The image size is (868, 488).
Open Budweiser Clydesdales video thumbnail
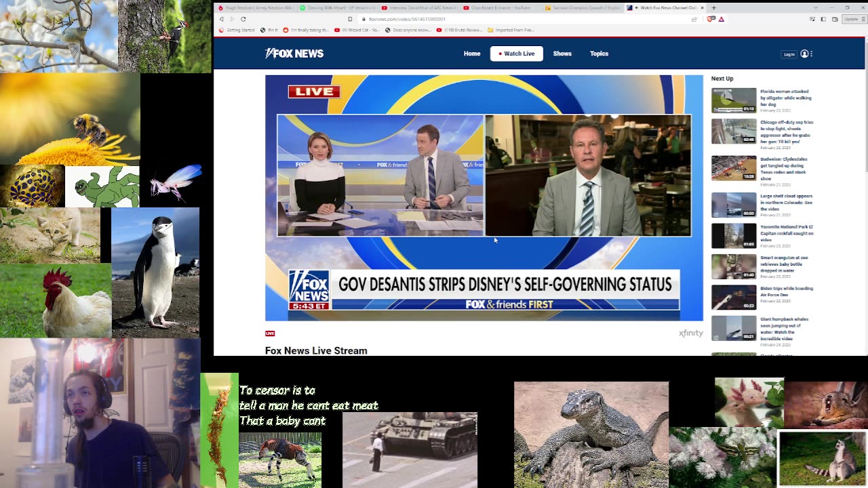(x=734, y=168)
